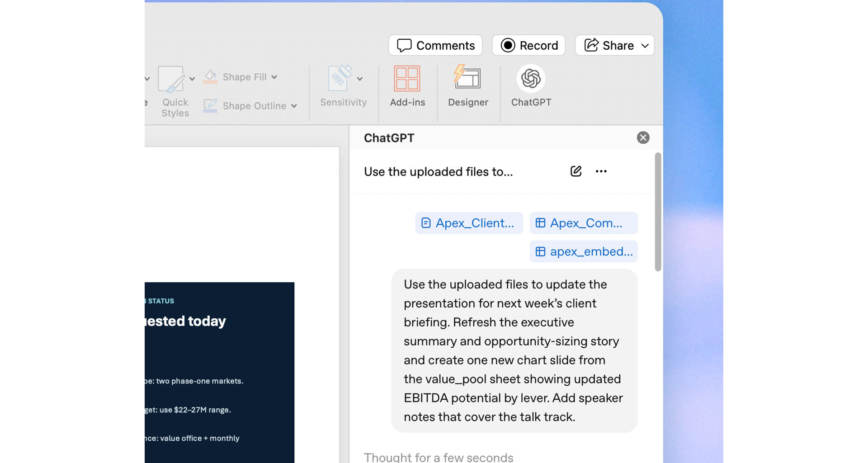Expand the Sensitivity dropdown arrow

tap(360, 79)
